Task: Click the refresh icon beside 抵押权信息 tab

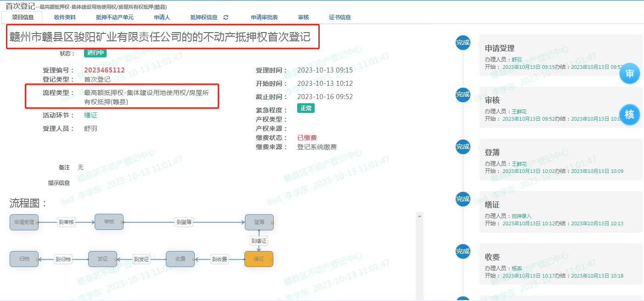Action: click(x=226, y=17)
